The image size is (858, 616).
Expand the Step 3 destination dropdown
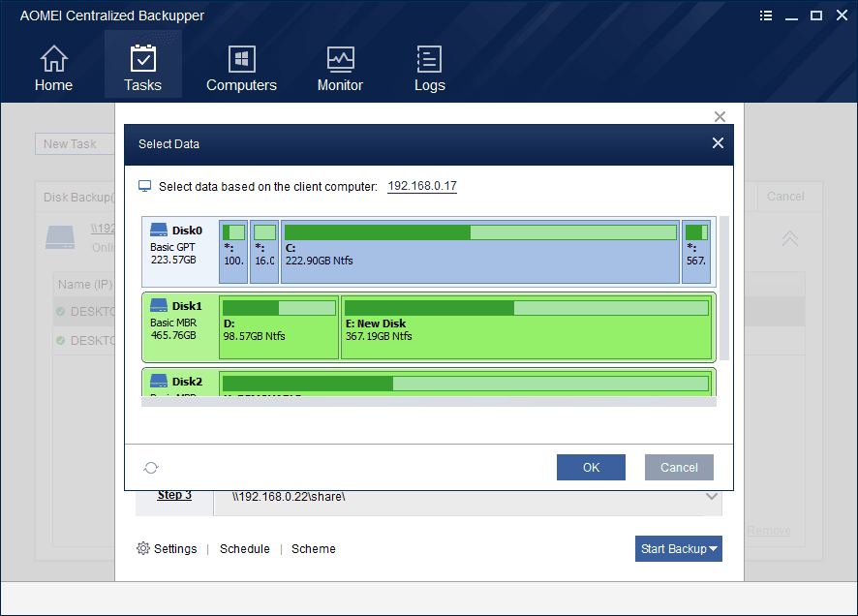[x=712, y=497]
